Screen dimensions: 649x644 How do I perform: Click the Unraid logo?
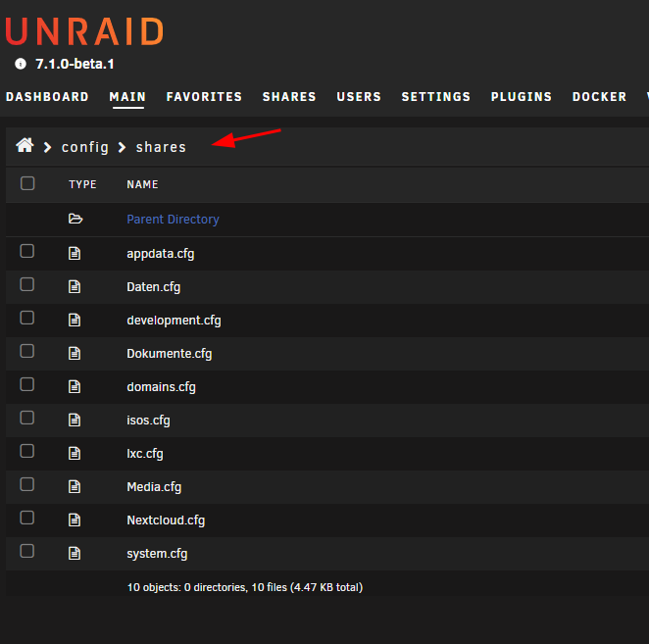[x=84, y=31]
